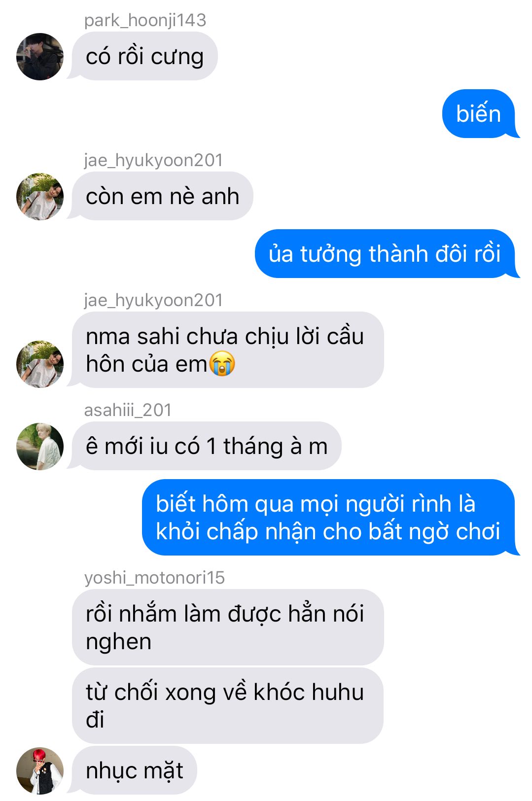This screenshot has height=801, width=532.
Task: Tap the "rồi nhắm làm được" message bubble
Action: pyautogui.click(x=228, y=627)
